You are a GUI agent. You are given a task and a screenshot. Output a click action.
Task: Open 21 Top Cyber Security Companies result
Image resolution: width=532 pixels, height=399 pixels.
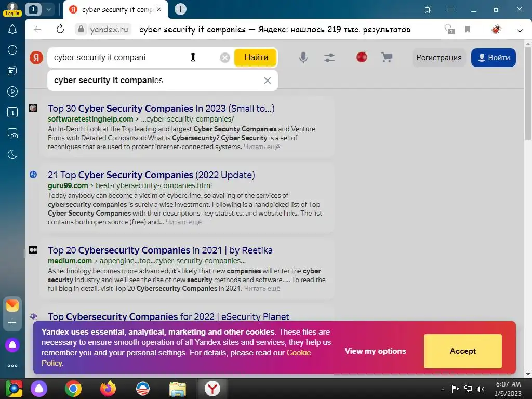(x=151, y=175)
